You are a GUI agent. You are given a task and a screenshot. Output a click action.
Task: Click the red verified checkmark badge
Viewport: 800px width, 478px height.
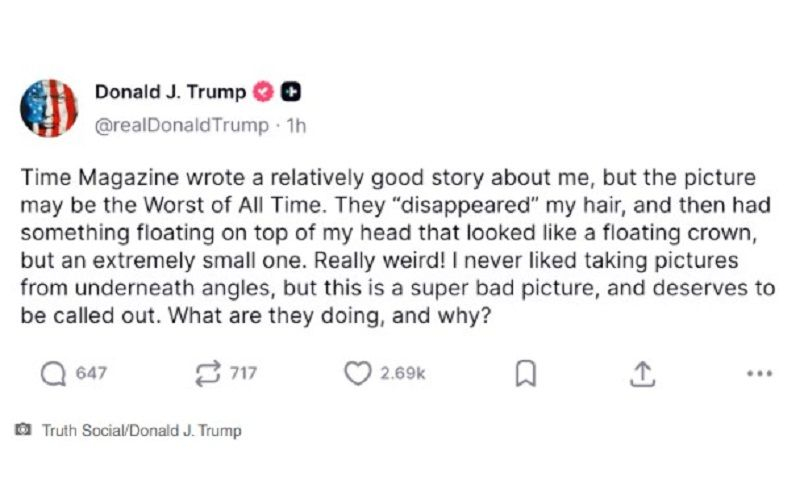click(x=265, y=93)
